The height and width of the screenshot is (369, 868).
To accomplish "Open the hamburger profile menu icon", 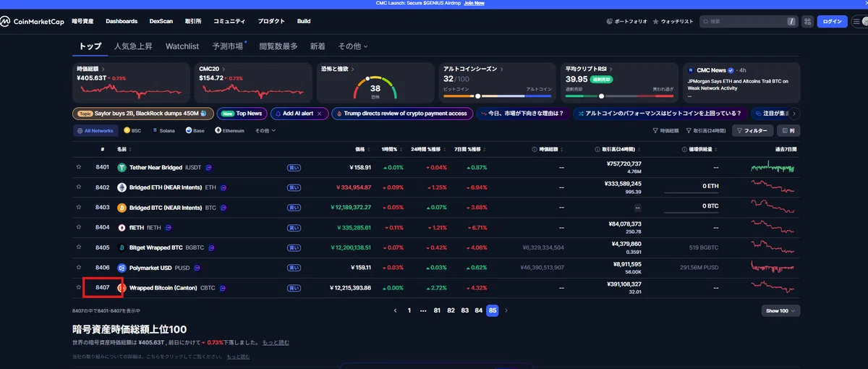I will 856,22.
